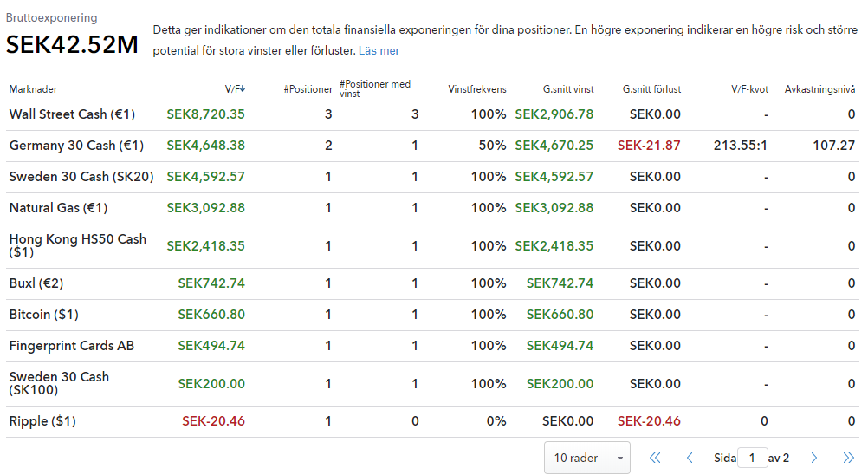This screenshot has width=868, height=475.
Task: Sort by G.snitt förlust header
Action: [651, 89]
